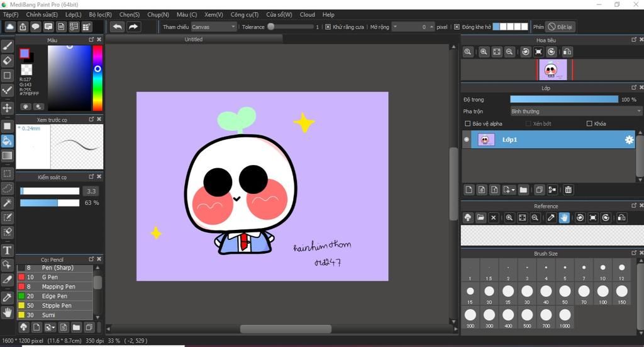Toggle the Khóa lock checkbox
The image size is (644, 347).
589,124
